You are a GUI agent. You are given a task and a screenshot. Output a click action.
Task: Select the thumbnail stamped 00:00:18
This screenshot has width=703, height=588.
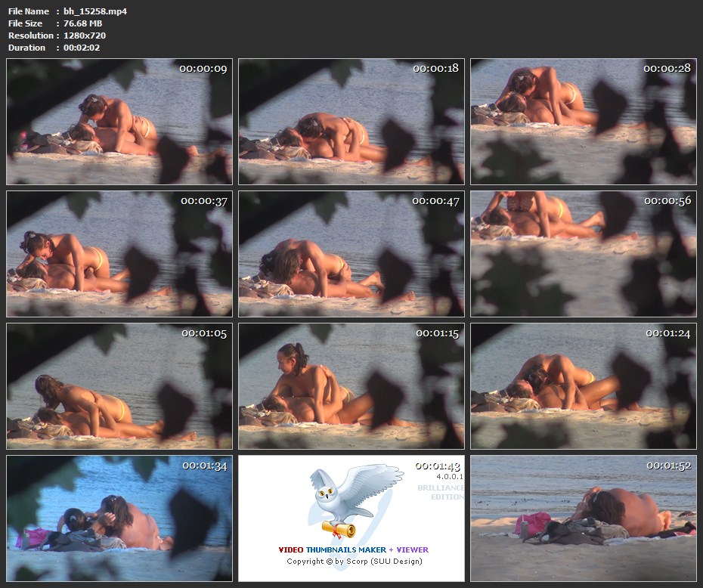point(351,122)
